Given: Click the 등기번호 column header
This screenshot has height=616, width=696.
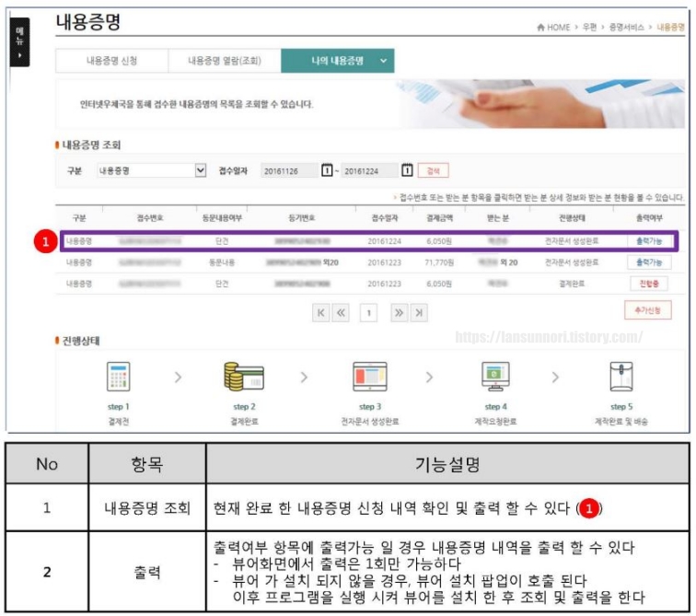Looking at the screenshot, I should tap(301, 218).
